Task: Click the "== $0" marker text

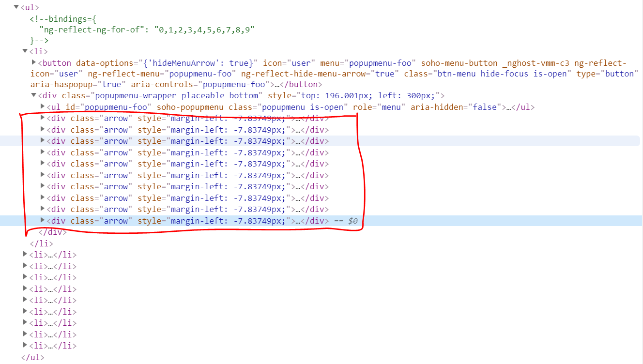Action: click(x=346, y=221)
